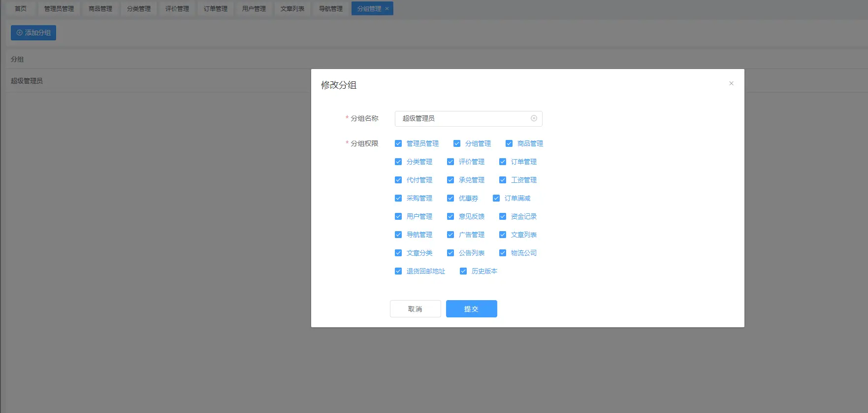Toggle the 用户管理 permission checkbox in dialog

pyautogui.click(x=398, y=216)
